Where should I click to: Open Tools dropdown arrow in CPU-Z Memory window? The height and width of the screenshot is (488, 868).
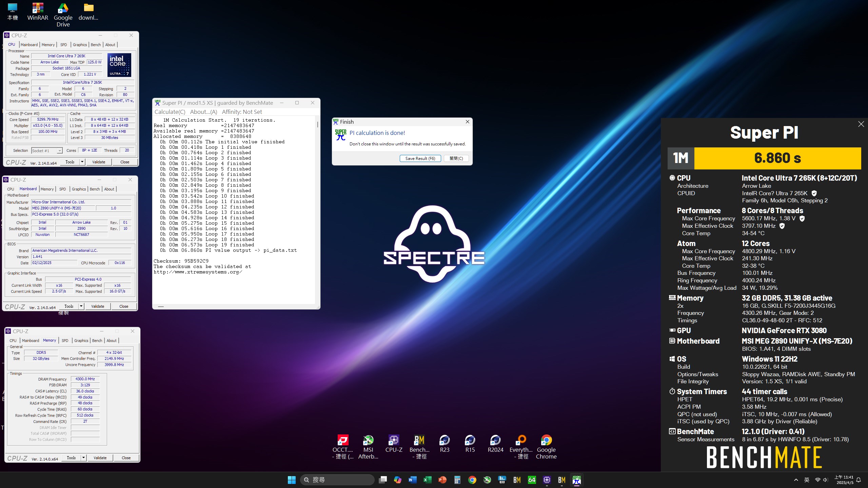coord(83,458)
